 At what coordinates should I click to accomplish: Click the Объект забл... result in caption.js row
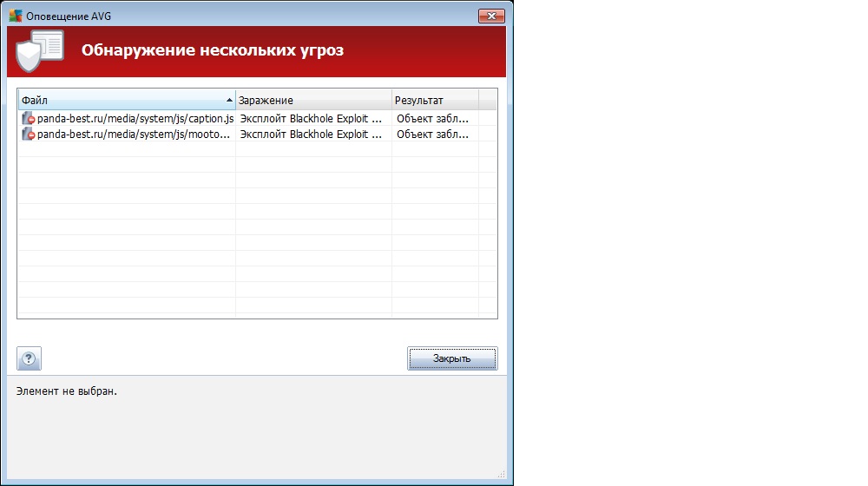coord(432,118)
